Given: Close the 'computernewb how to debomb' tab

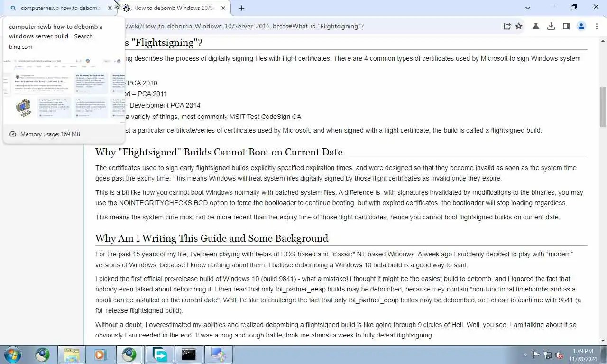Looking at the screenshot, I should [x=110, y=8].
